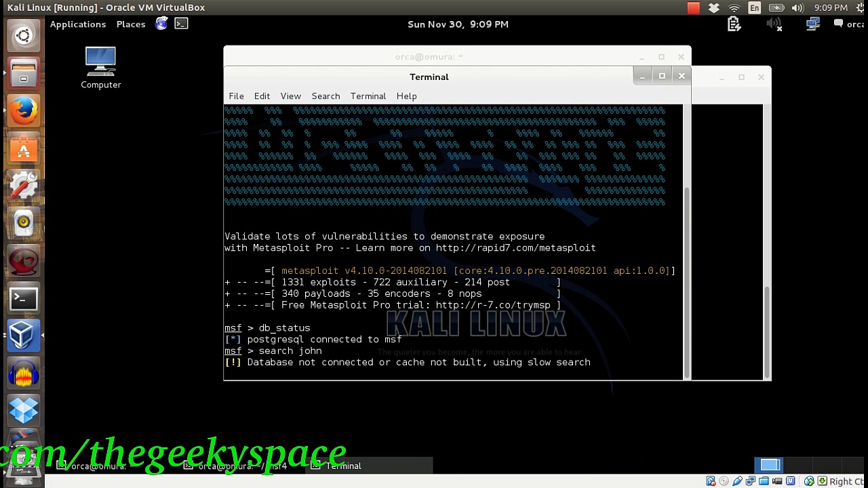This screenshot has height=488, width=868.
Task: Open Terminal Edit menu
Action: point(262,96)
